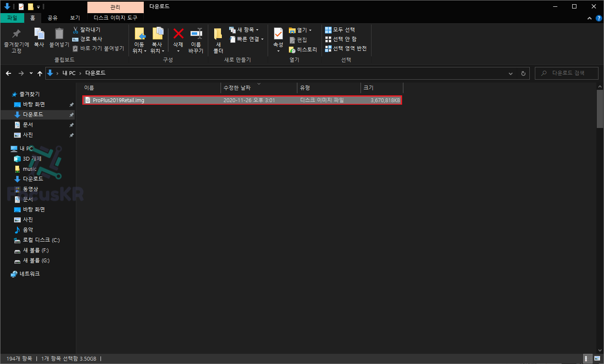Click new folder icon in Quick Access Toolbar
Viewport: 604px width, 364px height.
tap(31, 7)
